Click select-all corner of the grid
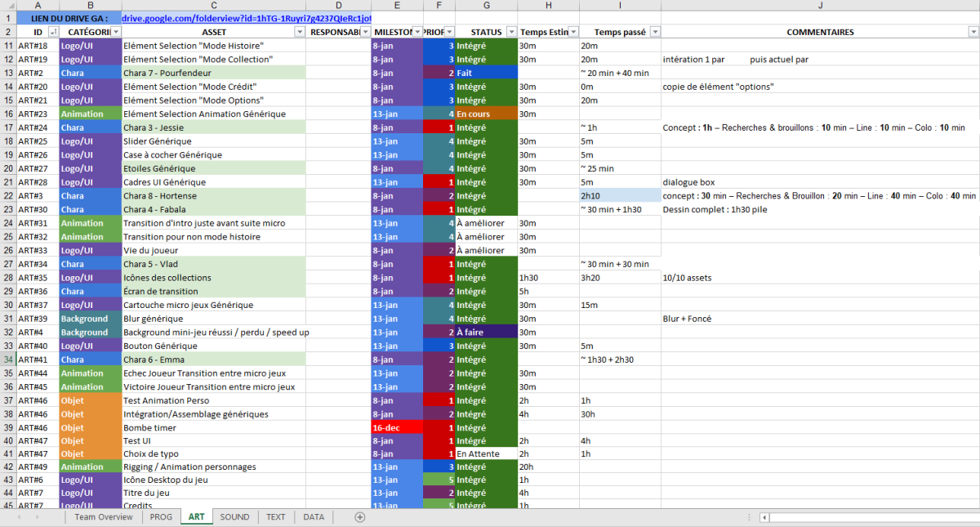Image resolution: width=980 pixels, height=527 pixels. click(x=8, y=5)
